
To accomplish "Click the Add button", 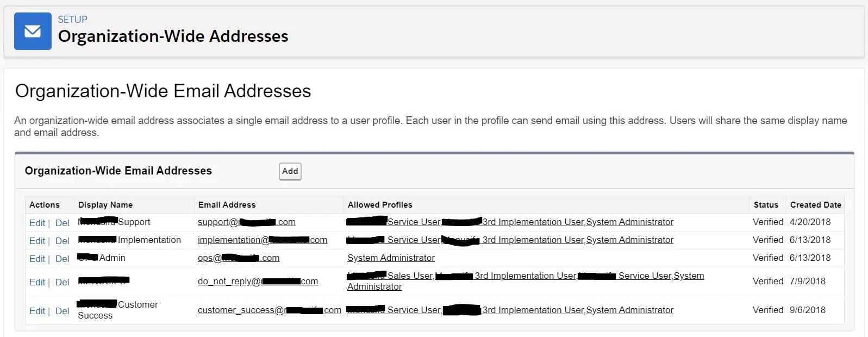I will pyautogui.click(x=290, y=171).
